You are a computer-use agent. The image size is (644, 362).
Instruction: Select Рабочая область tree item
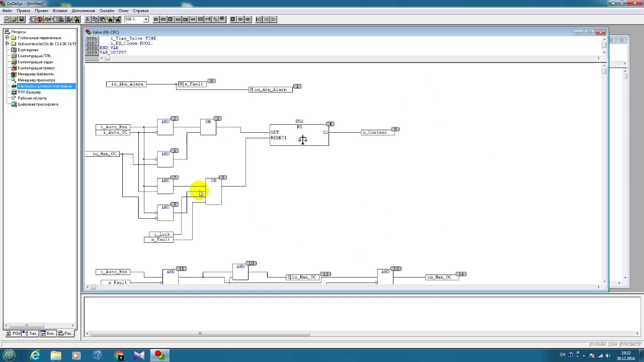point(32,98)
